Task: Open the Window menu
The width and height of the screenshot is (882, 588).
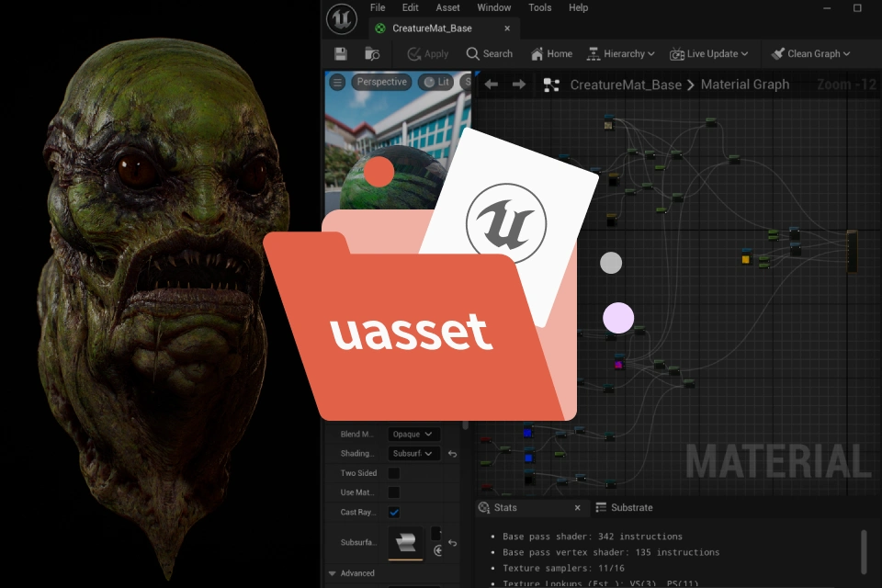Action: 494,7
